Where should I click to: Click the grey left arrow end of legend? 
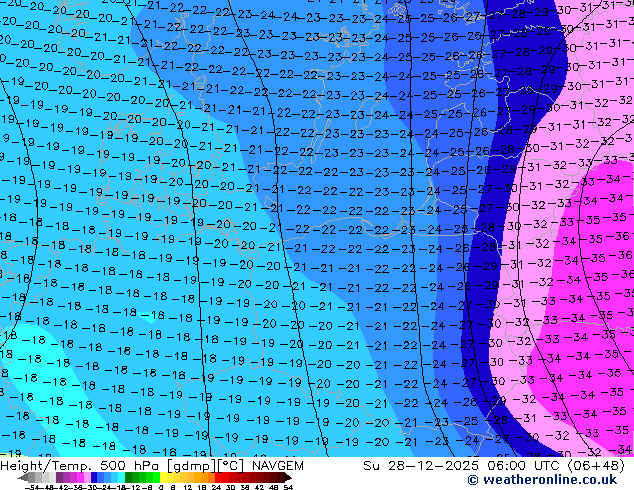click(23, 478)
